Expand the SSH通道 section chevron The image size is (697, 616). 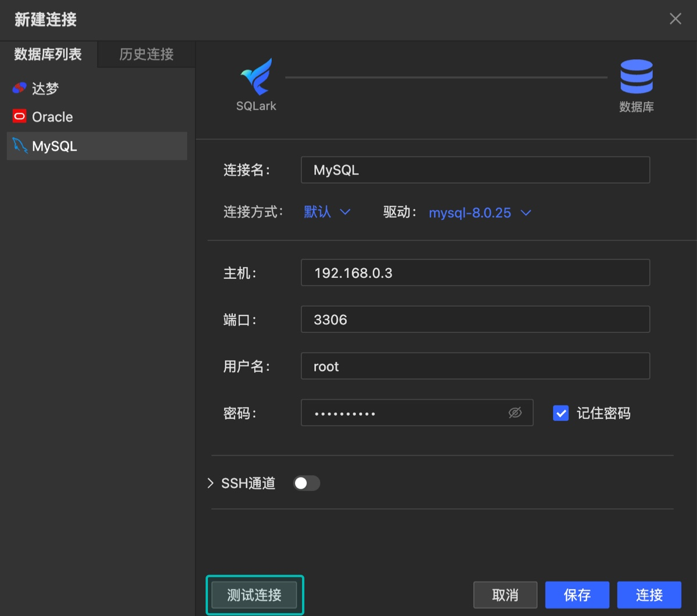(210, 483)
